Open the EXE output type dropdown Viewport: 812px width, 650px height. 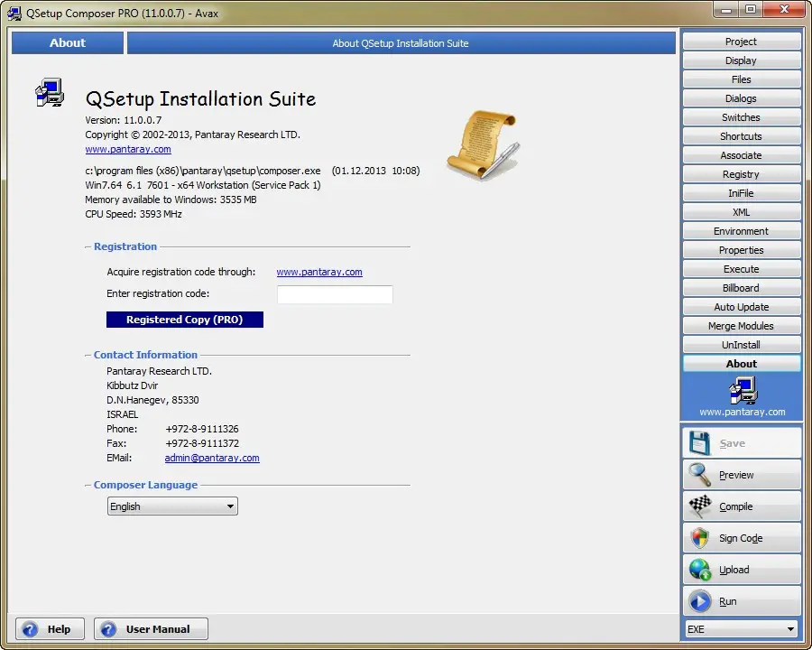[x=742, y=629]
